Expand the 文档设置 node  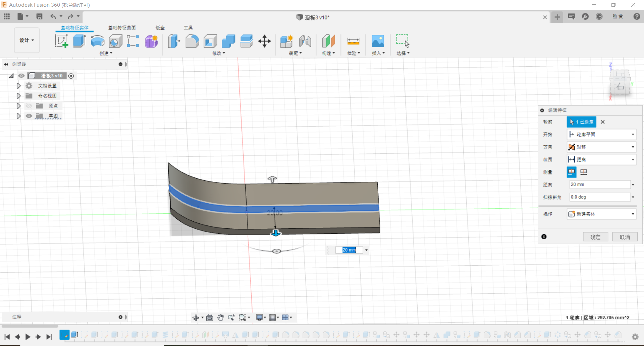coord(18,86)
